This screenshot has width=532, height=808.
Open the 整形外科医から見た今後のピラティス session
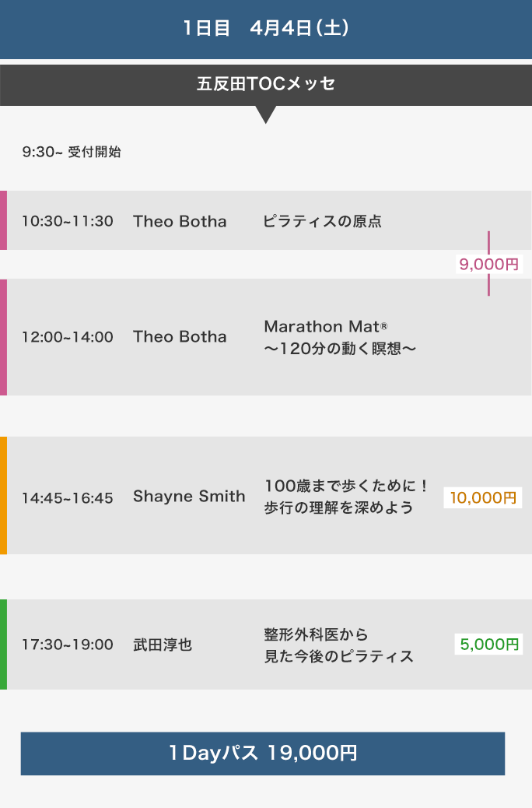click(338, 645)
